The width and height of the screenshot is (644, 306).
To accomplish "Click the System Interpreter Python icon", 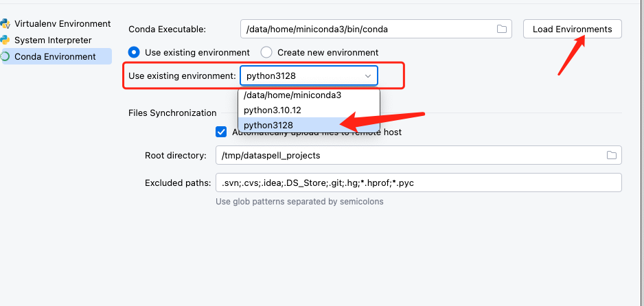I will [x=5, y=40].
